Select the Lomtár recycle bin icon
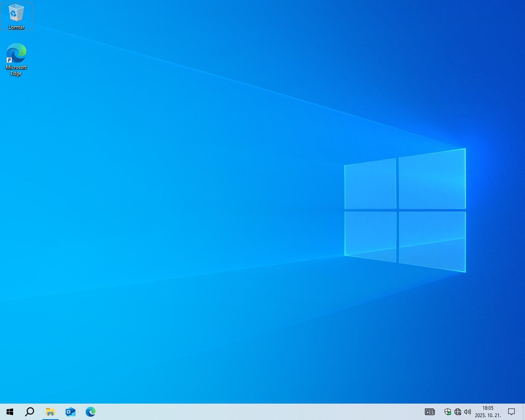The image size is (525, 420). click(x=16, y=16)
